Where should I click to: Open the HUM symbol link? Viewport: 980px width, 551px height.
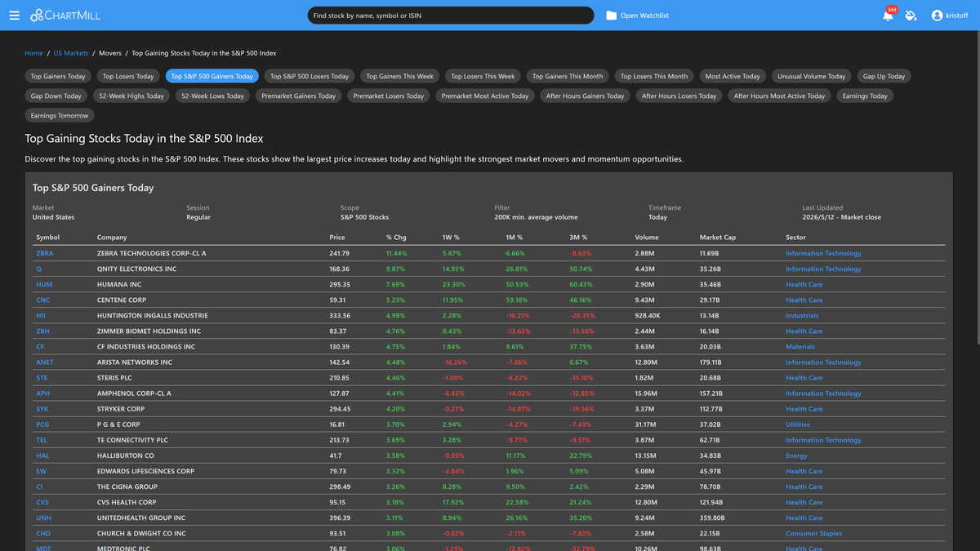(44, 284)
